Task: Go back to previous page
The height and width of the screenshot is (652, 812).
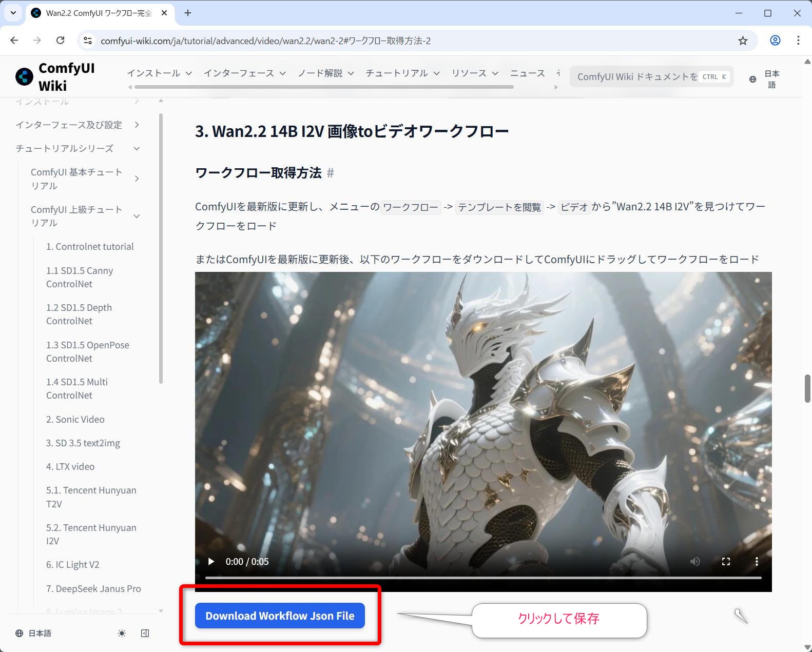Action: pyautogui.click(x=14, y=41)
